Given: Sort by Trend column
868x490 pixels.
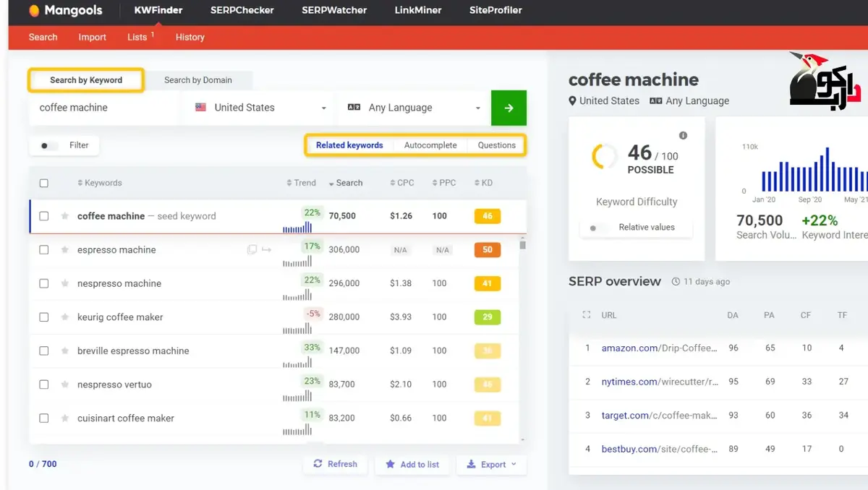Looking at the screenshot, I should click(x=302, y=183).
